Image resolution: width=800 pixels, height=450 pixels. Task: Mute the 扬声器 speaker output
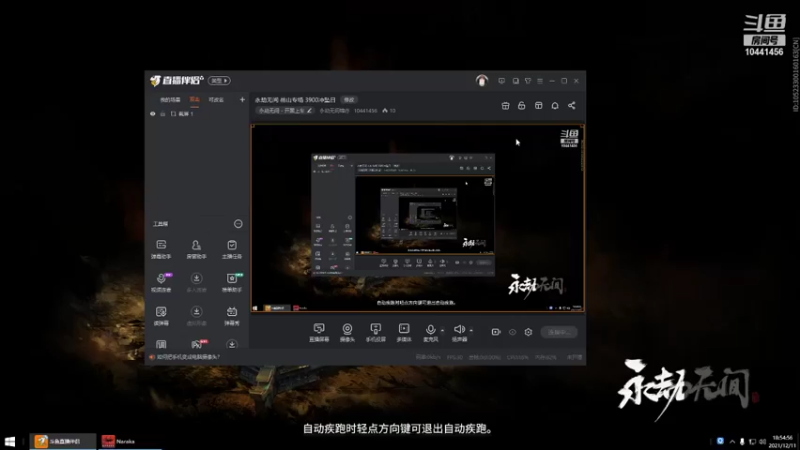click(x=459, y=332)
